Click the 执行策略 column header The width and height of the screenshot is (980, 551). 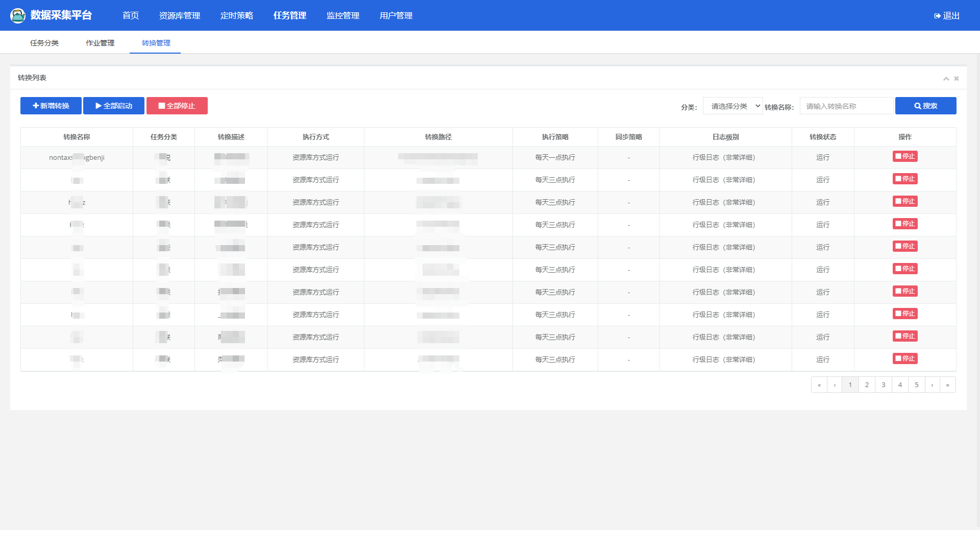pos(555,137)
